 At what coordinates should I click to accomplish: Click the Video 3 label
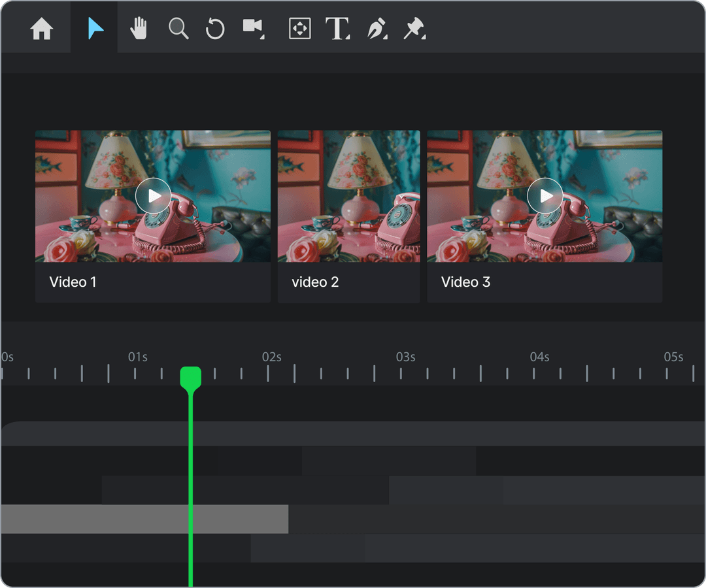465,282
